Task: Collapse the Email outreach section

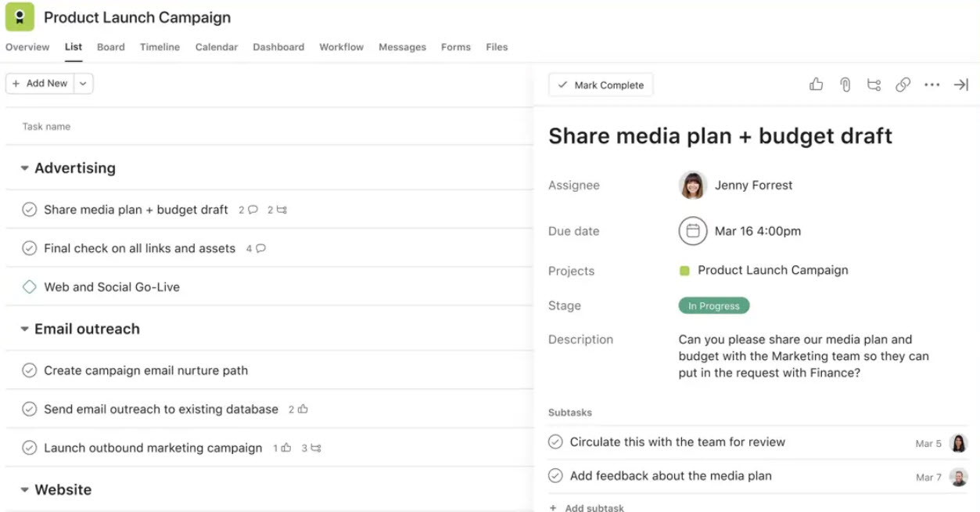Action: click(x=23, y=329)
